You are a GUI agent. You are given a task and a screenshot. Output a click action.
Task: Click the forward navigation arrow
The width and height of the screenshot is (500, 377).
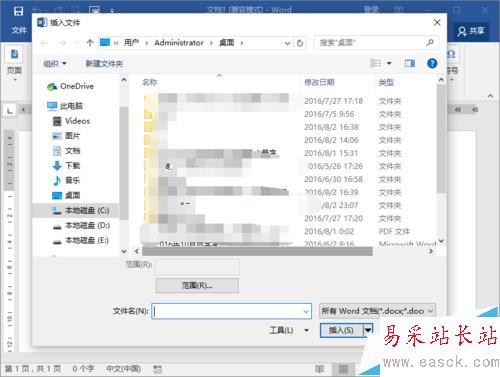click(x=62, y=43)
